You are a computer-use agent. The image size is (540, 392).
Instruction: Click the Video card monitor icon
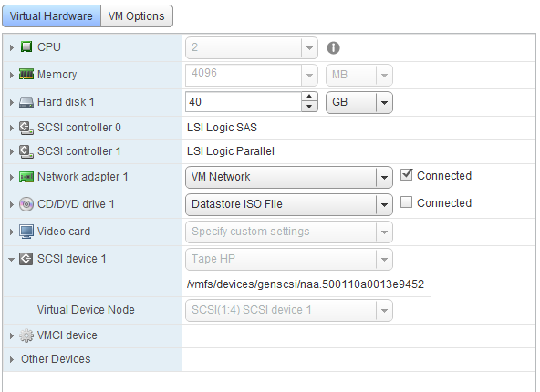pos(26,232)
